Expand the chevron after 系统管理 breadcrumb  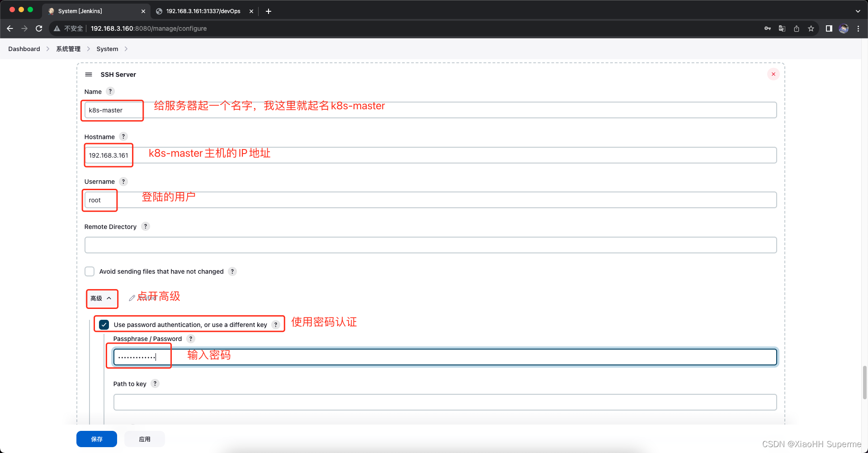[89, 49]
